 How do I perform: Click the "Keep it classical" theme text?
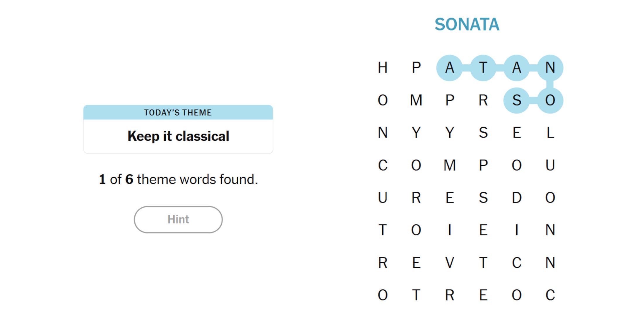178,136
